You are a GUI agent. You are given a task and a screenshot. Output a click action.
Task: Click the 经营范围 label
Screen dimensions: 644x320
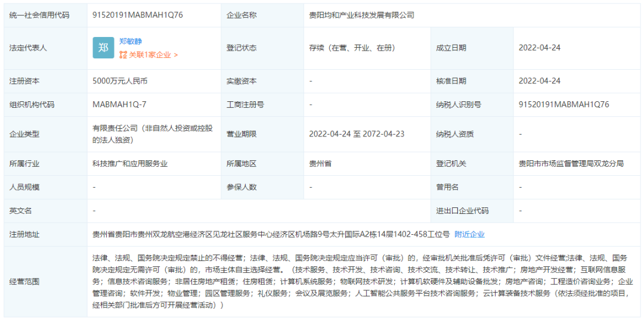pyautogui.click(x=24, y=282)
